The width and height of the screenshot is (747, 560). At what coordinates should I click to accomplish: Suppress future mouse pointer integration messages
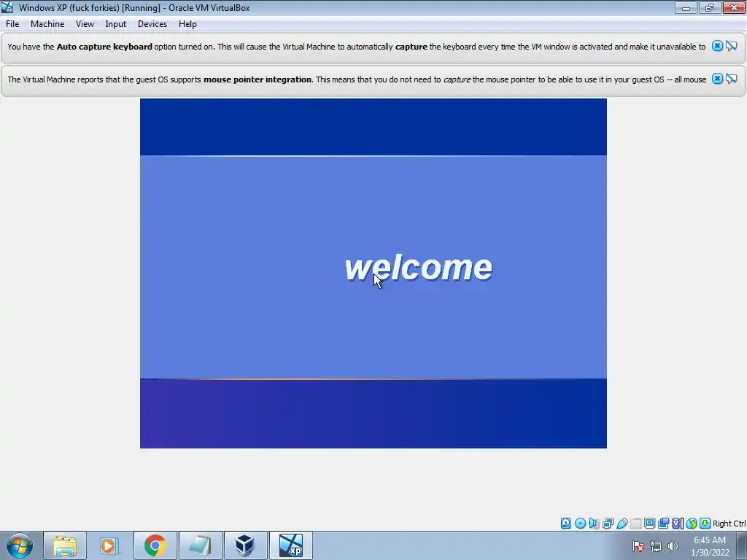[731, 79]
